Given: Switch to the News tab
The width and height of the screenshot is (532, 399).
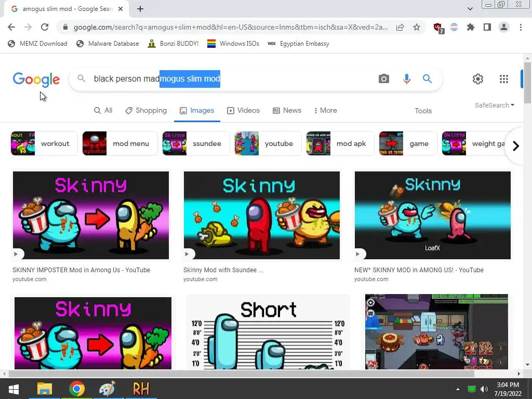Looking at the screenshot, I should (287, 111).
